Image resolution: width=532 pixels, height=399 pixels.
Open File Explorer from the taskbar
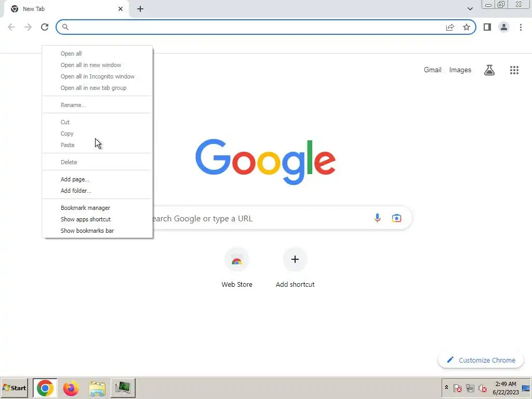(x=97, y=388)
